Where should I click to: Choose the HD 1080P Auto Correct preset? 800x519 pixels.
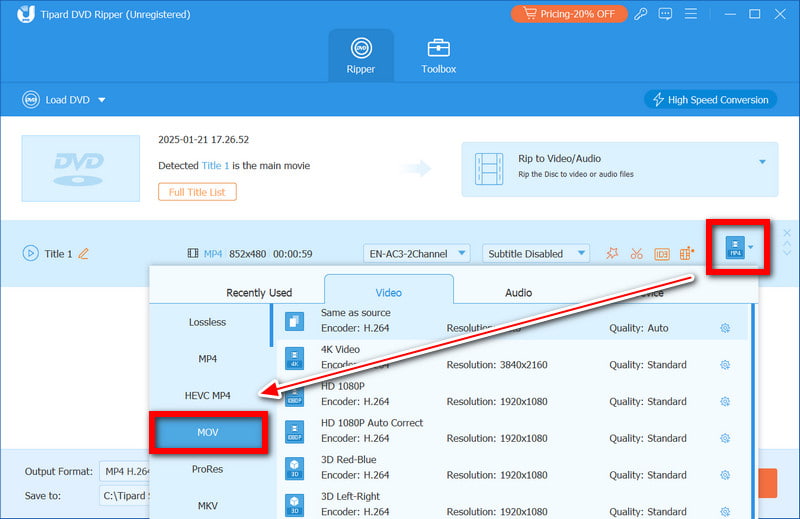pos(512,431)
